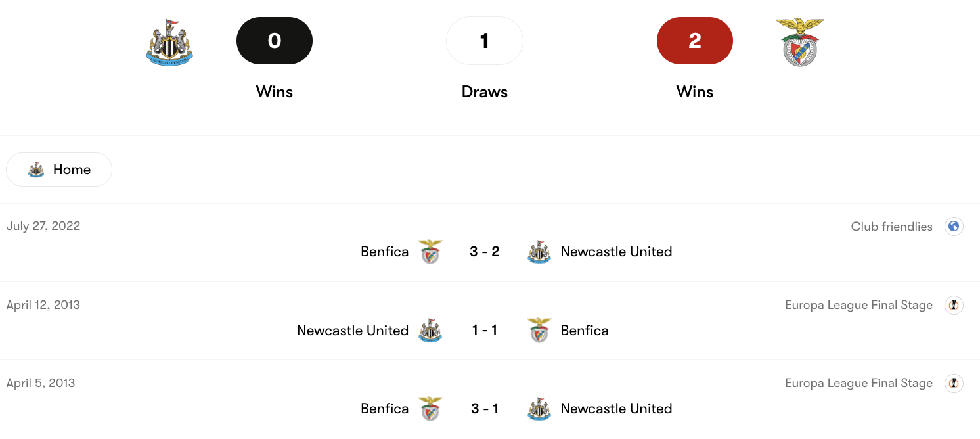
Task: Click the black Newcastle wins count badge
Action: tap(275, 41)
